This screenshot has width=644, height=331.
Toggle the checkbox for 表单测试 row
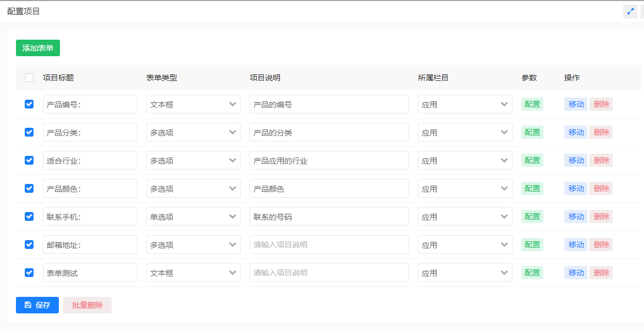pyautogui.click(x=29, y=273)
